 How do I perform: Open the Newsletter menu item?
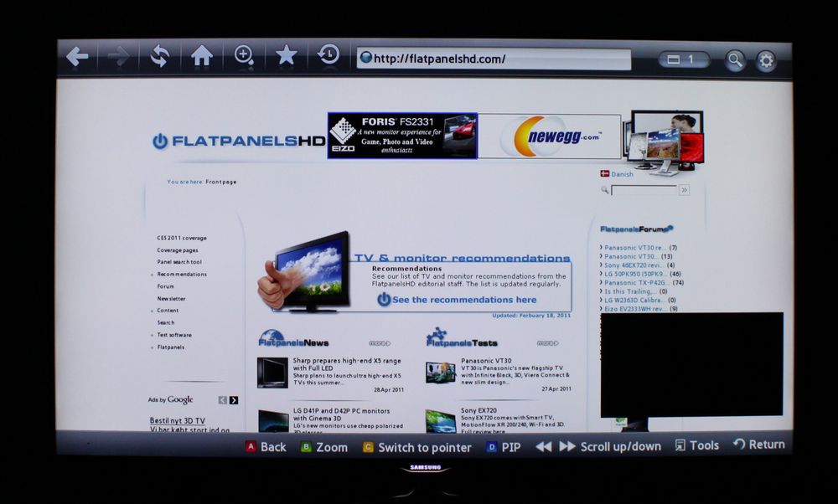pyautogui.click(x=171, y=298)
